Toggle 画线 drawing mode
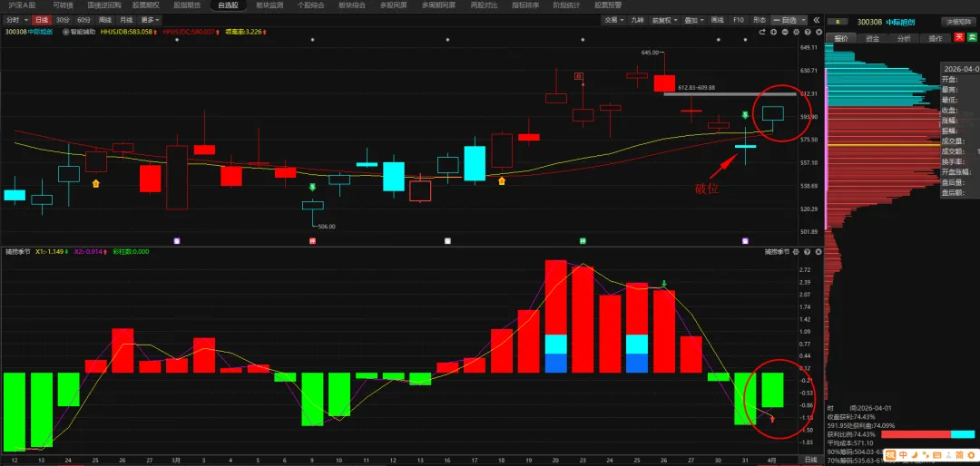The image size is (980, 466). 718,20
